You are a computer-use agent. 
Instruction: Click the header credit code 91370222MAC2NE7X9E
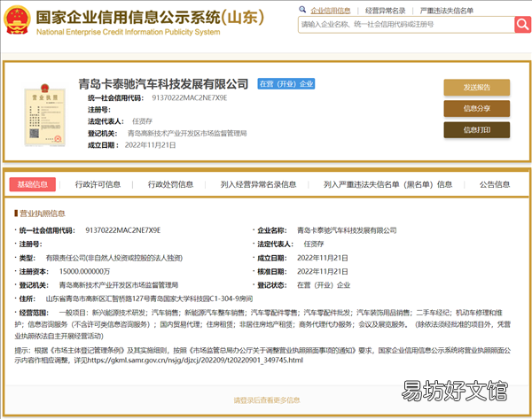click(190, 98)
